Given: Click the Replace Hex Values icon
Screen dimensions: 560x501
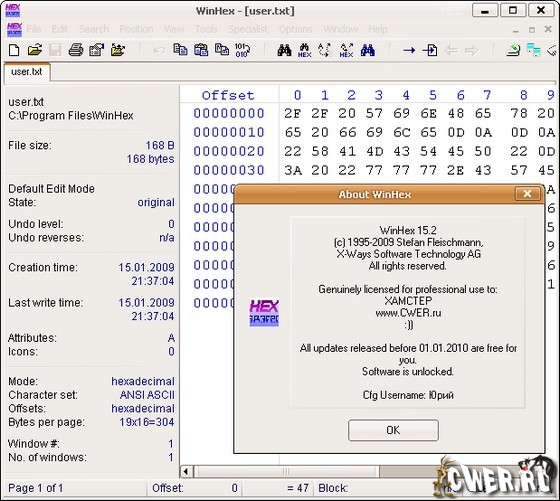Looking at the screenshot, I should click(x=346, y=50).
